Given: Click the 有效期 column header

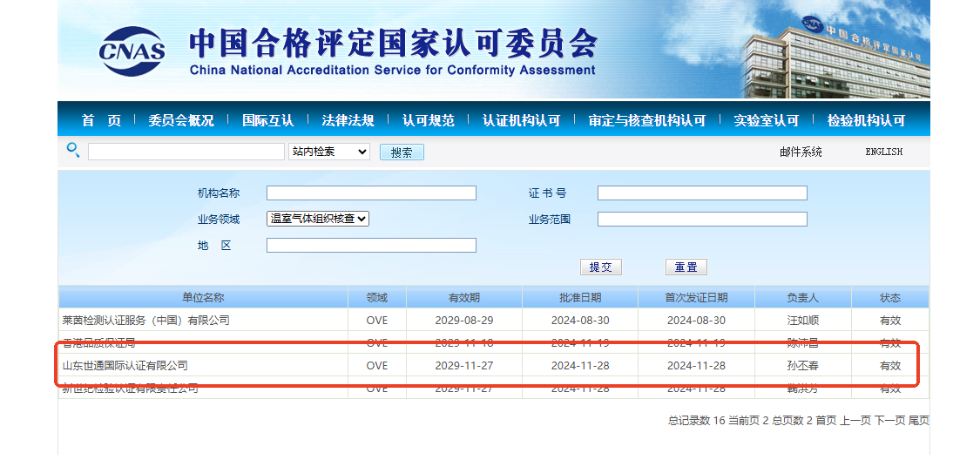Looking at the screenshot, I should [463, 297].
